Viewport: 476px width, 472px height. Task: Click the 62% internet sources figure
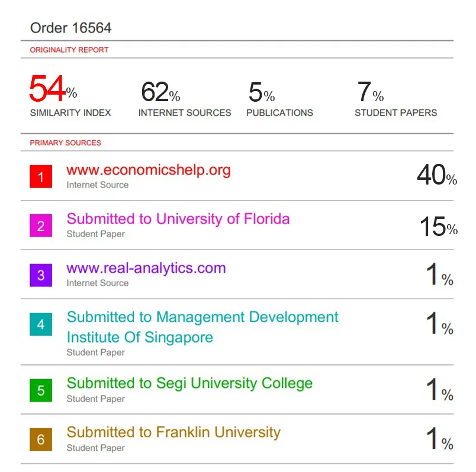coord(160,92)
